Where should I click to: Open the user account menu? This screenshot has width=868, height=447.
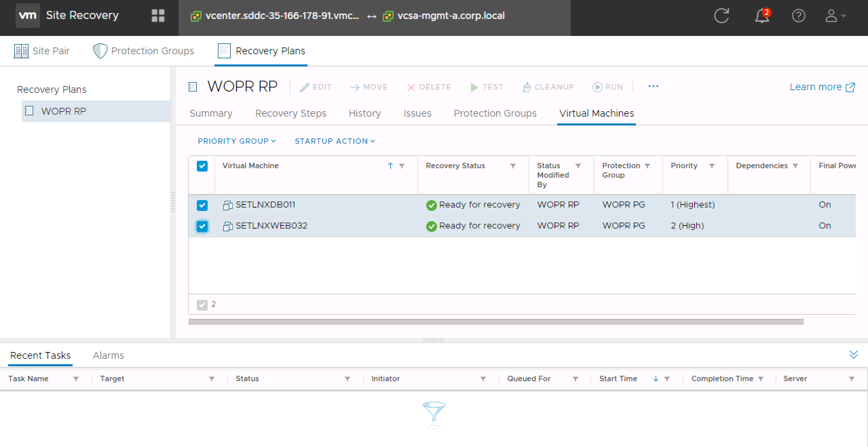click(835, 16)
